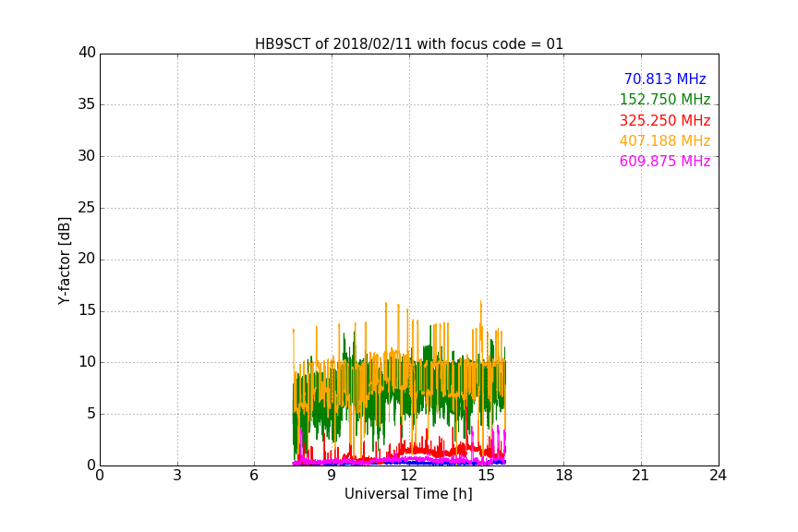This screenshot has height=532, width=798.
Task: Click the 152.750 MHz legend label
Action: (x=665, y=99)
